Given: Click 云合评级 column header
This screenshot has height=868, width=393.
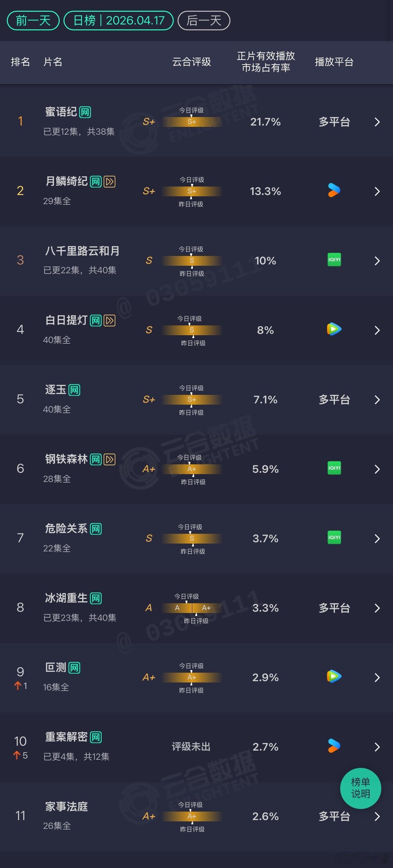Looking at the screenshot, I should (191, 62).
